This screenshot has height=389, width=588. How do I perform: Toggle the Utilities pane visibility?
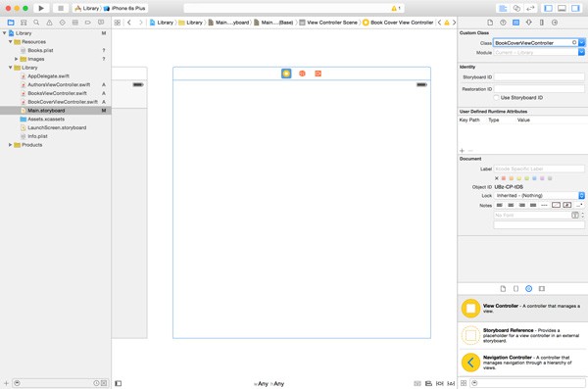pyautogui.click(x=575, y=8)
